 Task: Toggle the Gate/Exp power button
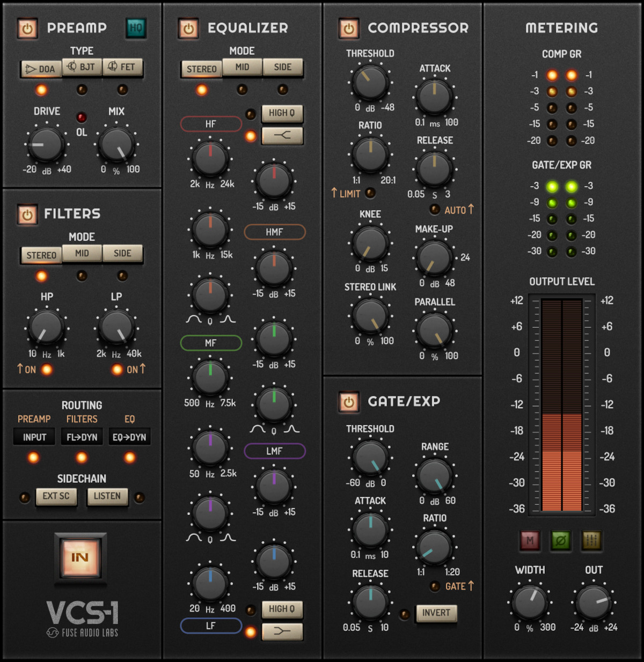(349, 402)
